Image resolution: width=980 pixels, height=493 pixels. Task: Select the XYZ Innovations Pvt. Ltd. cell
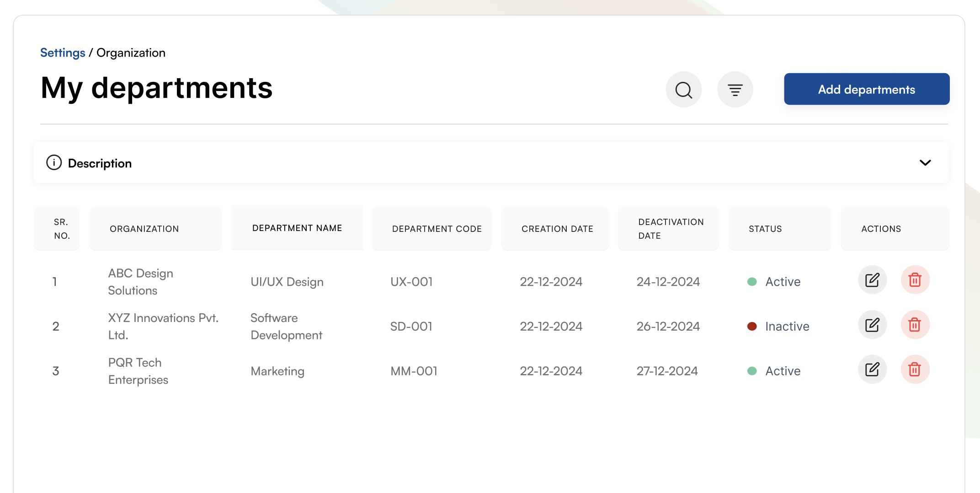[163, 327]
